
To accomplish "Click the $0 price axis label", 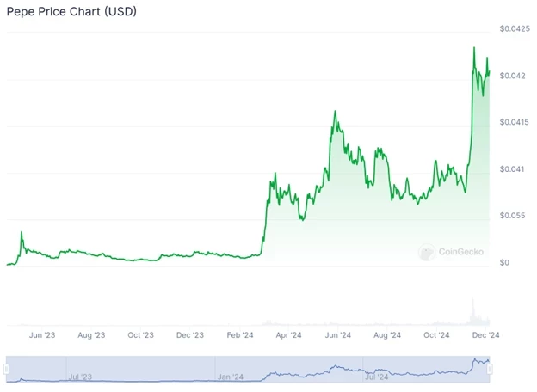I will (x=505, y=261).
